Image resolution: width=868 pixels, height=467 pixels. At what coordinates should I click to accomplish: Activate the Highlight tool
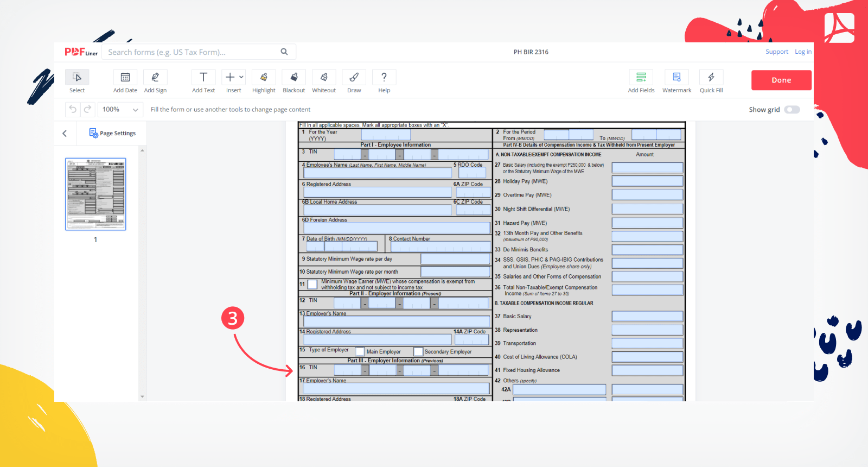pos(264,77)
